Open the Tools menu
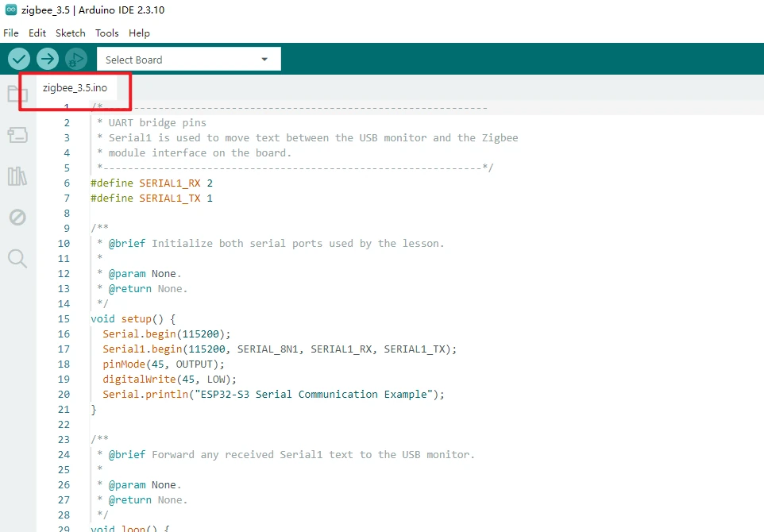The height and width of the screenshot is (532, 764). (106, 33)
